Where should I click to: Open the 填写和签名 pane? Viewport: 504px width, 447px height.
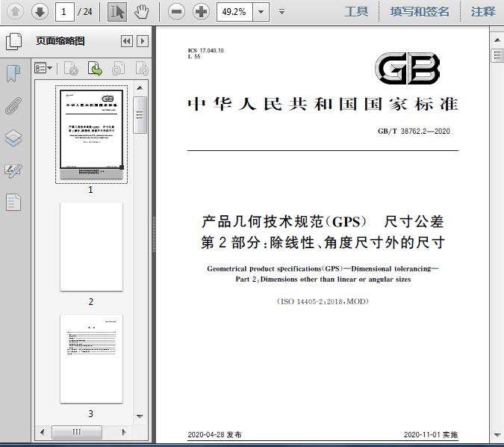(420, 11)
